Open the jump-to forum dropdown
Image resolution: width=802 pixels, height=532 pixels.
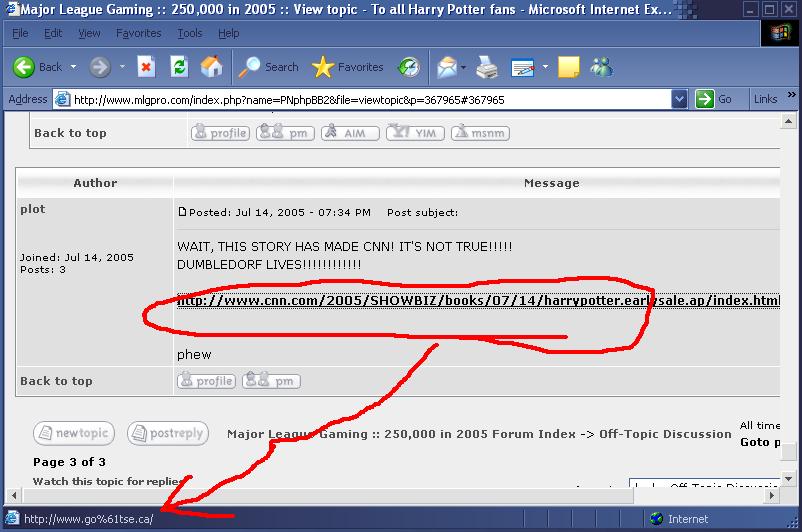(x=704, y=483)
